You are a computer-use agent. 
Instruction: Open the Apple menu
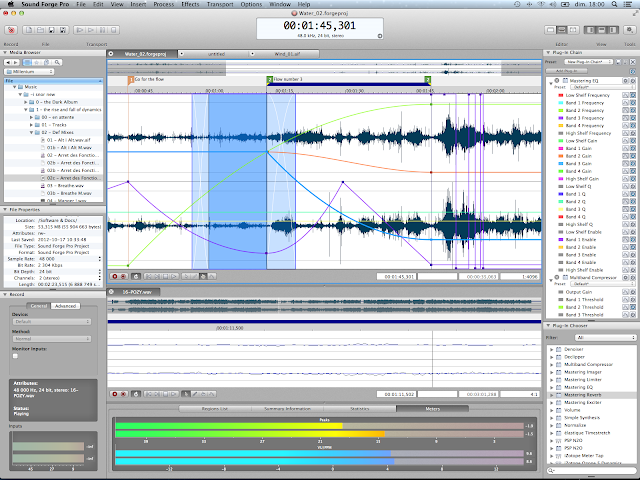[11, 4]
